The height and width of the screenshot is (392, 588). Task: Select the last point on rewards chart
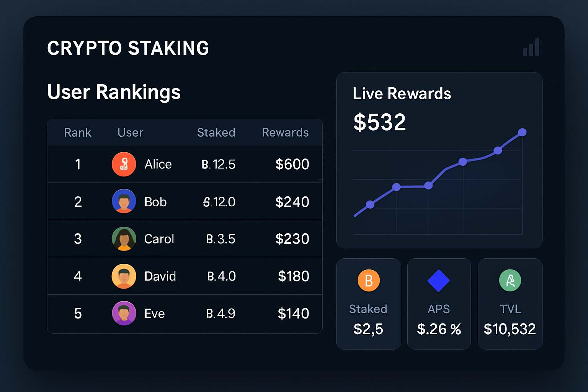522,132
